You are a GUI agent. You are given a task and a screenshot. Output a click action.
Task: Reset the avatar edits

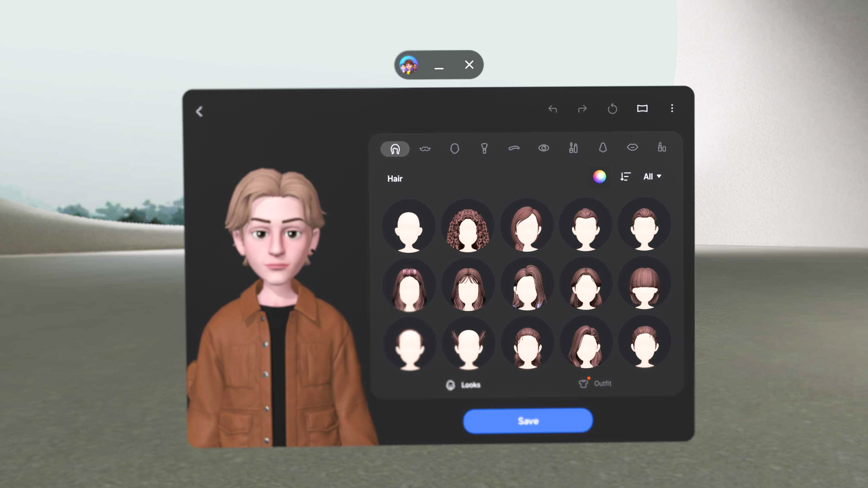coord(613,109)
